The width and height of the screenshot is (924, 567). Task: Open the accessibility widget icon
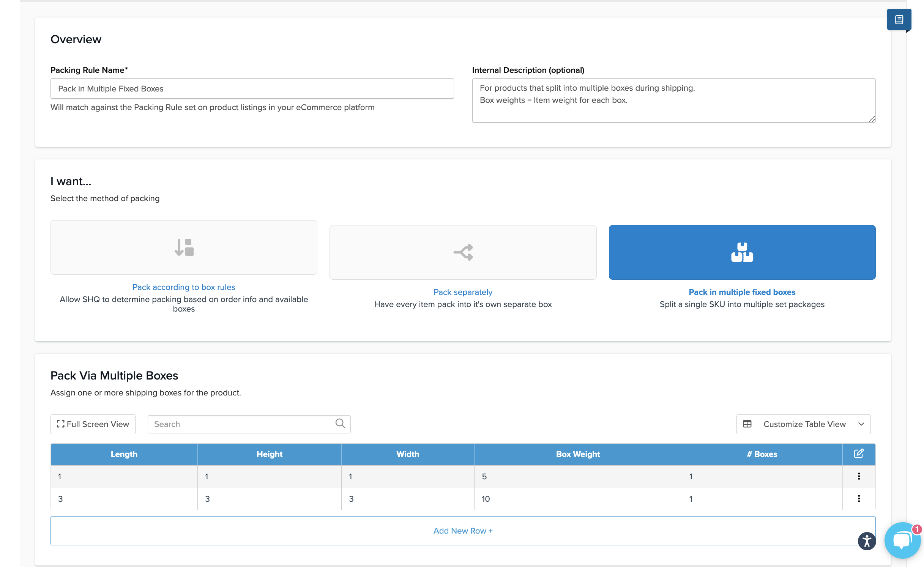pos(867,541)
